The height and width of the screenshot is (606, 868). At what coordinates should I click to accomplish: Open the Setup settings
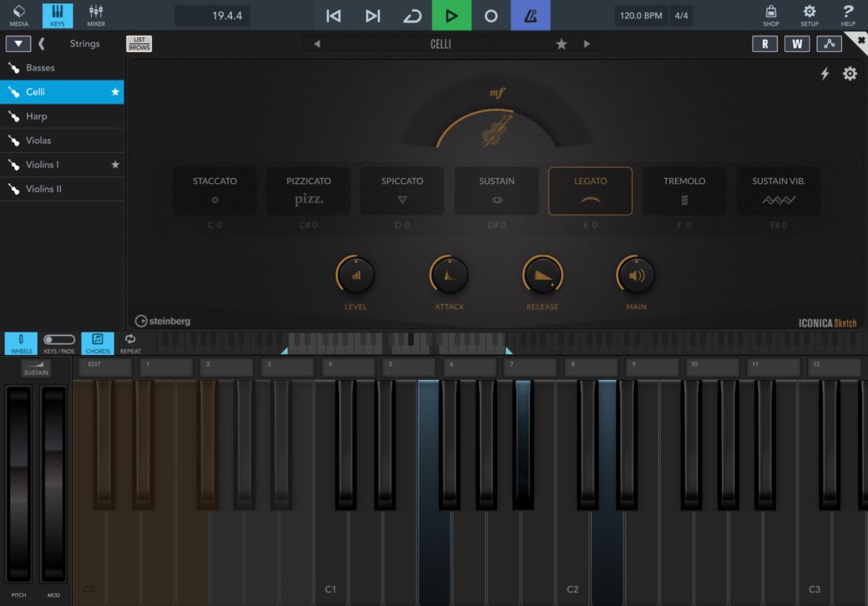(x=809, y=15)
